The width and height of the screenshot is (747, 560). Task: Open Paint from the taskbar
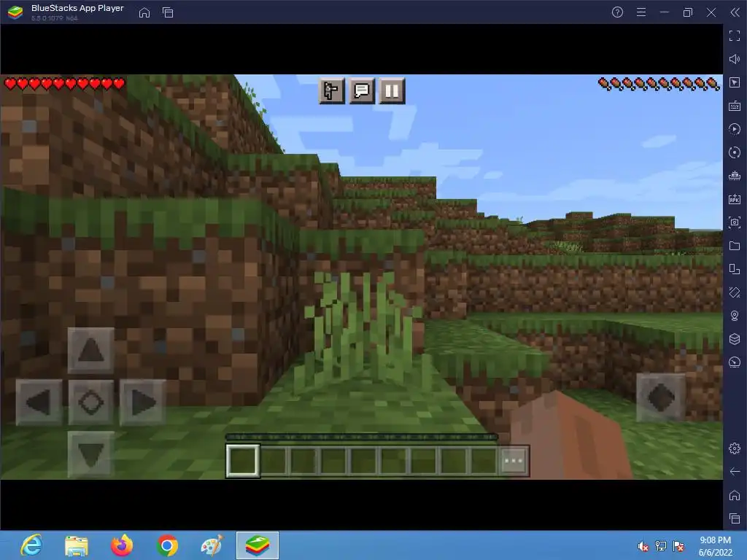pos(212,545)
